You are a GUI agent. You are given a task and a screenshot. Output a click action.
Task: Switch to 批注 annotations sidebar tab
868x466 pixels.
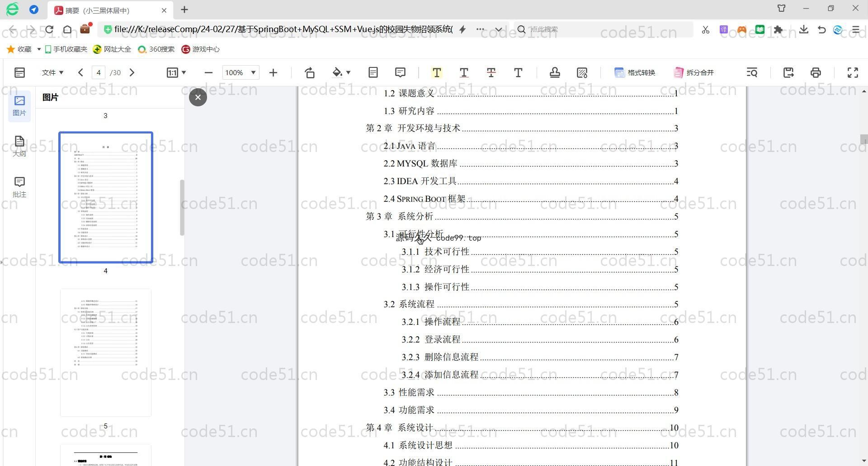[19, 187]
